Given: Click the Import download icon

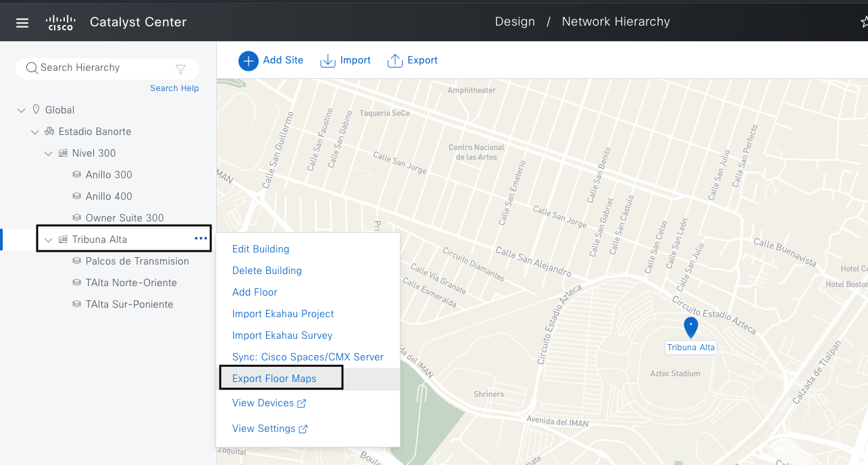Looking at the screenshot, I should pos(328,61).
